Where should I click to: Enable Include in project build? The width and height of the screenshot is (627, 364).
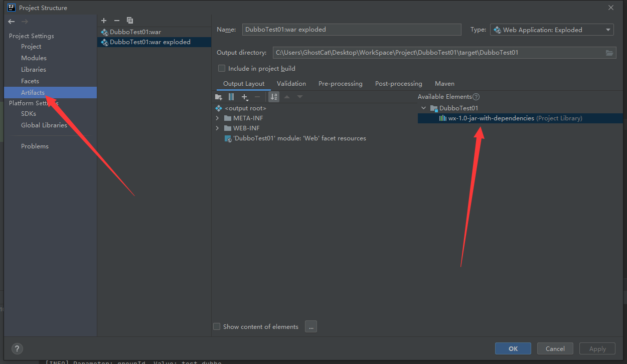pyautogui.click(x=222, y=68)
